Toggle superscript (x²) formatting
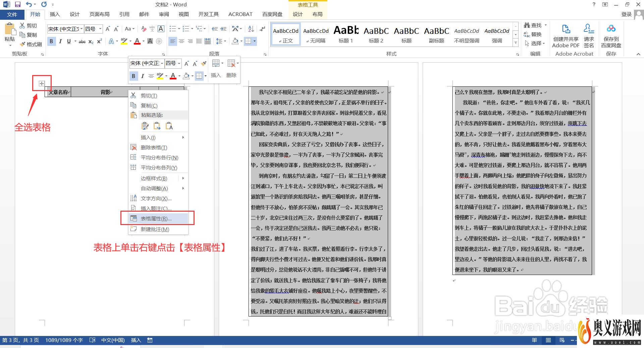Screen dimensions: 644x348 click(99, 41)
